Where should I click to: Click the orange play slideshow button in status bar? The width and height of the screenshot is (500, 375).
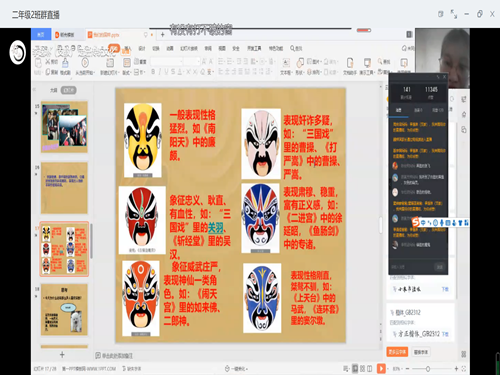pyautogui.click(x=381, y=368)
